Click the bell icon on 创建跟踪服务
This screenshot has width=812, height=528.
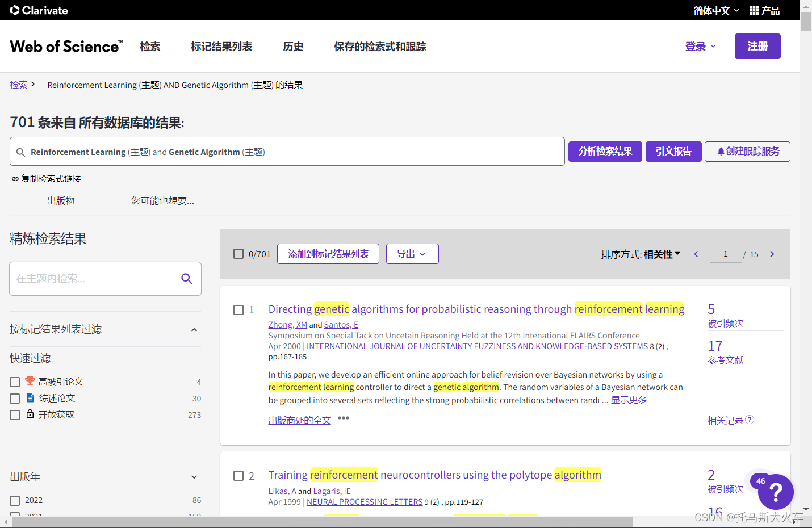coord(721,152)
